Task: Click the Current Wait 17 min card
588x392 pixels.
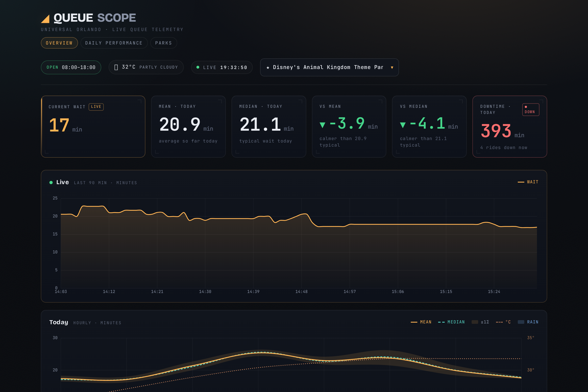Action: [93, 127]
